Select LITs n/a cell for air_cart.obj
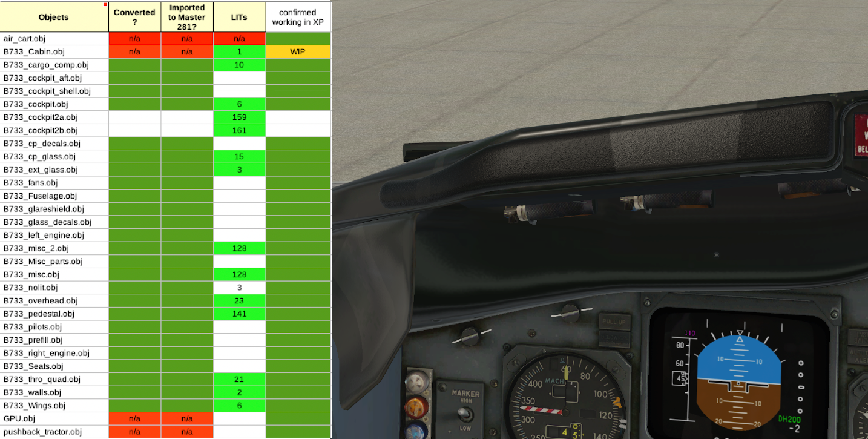Screen dimensions: 868x439 point(239,39)
